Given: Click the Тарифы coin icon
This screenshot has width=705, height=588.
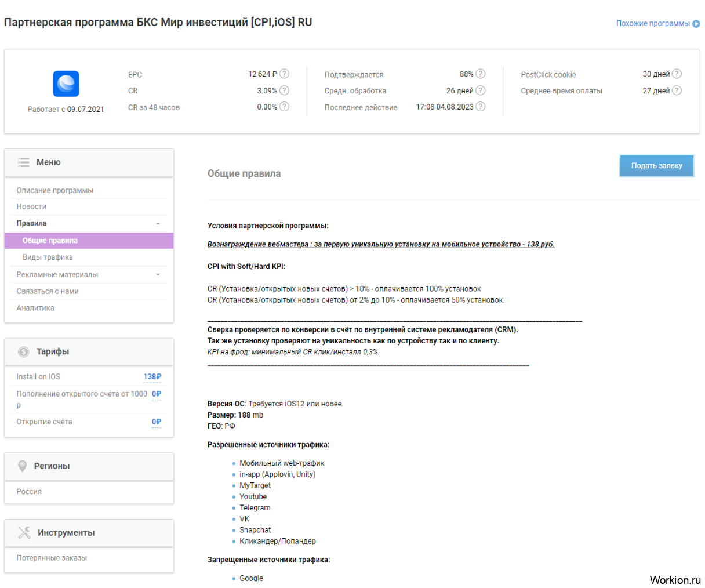Looking at the screenshot, I should click(24, 351).
